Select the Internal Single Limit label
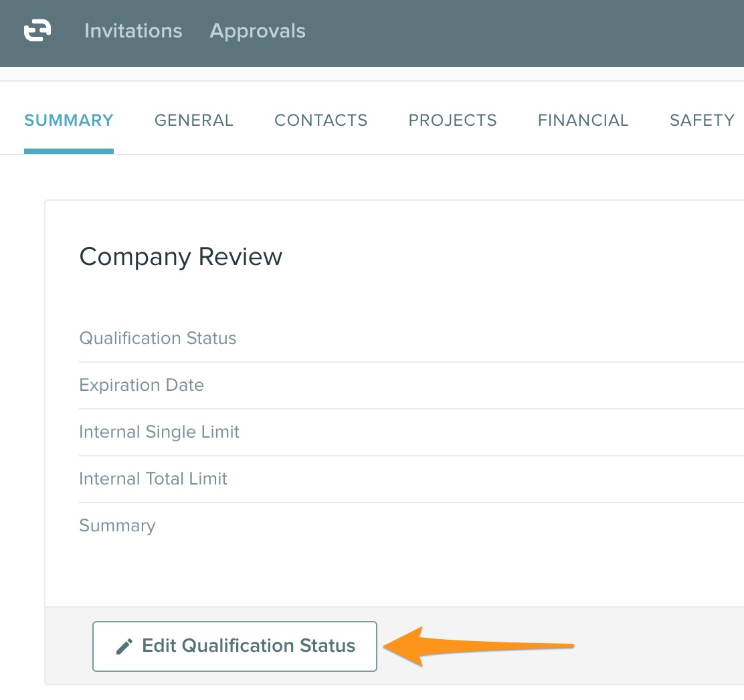This screenshot has height=700, width=744. 159,432
